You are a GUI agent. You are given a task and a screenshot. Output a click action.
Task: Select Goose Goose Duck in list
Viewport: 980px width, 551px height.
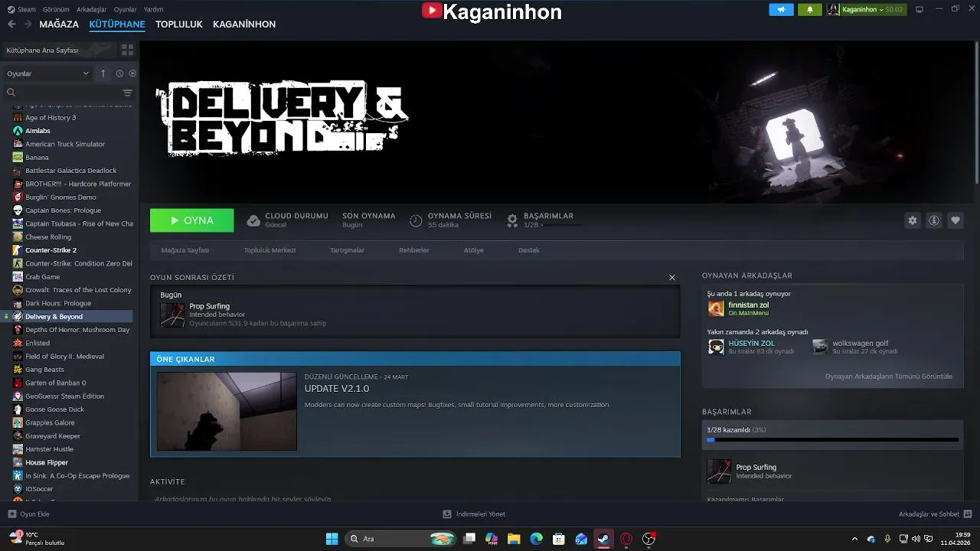pos(54,409)
